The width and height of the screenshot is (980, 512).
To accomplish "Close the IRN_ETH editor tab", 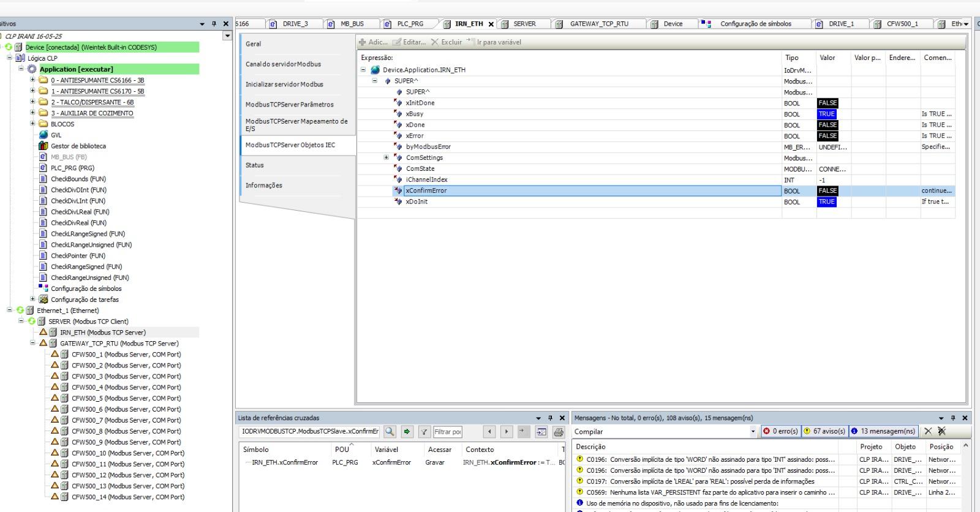I will point(491,24).
